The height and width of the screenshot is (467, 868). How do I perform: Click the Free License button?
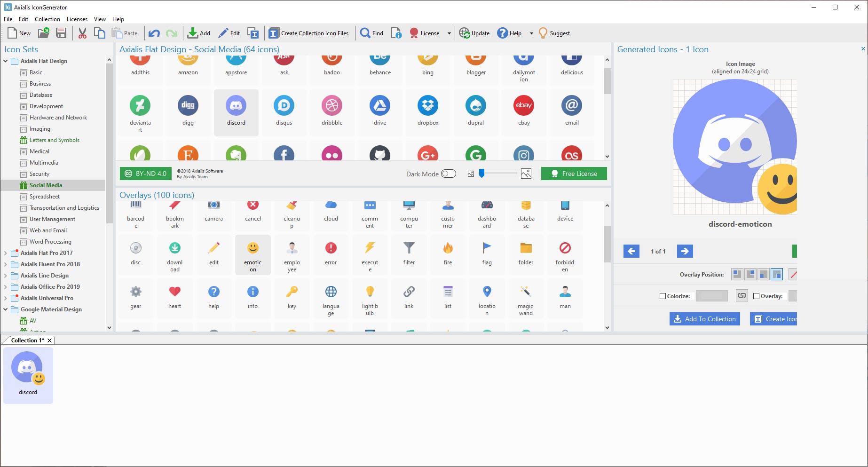tap(574, 174)
